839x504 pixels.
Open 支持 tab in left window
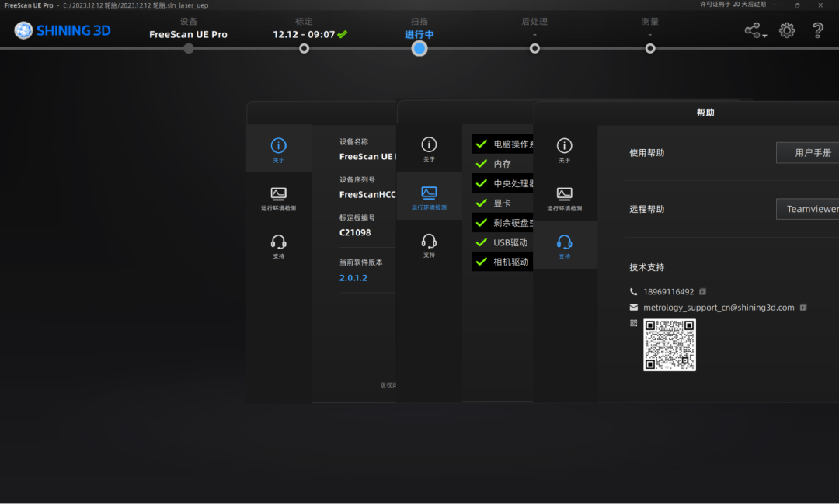pos(278,247)
